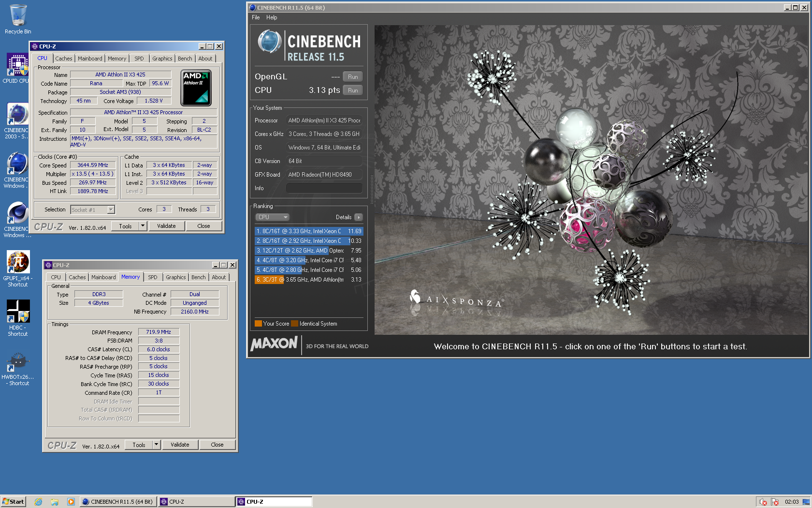The width and height of the screenshot is (812, 508).
Task: Open the CPU ranking type dropdown
Action: pyautogui.click(x=272, y=217)
